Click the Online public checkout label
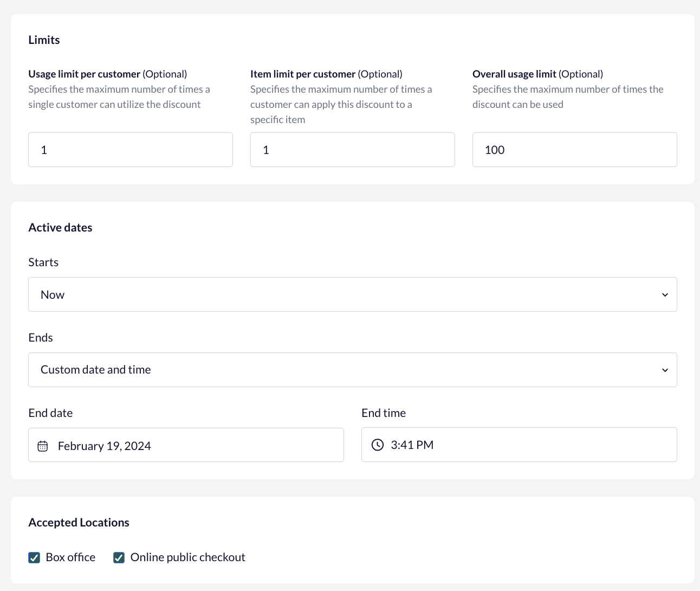The image size is (700, 591). (188, 557)
